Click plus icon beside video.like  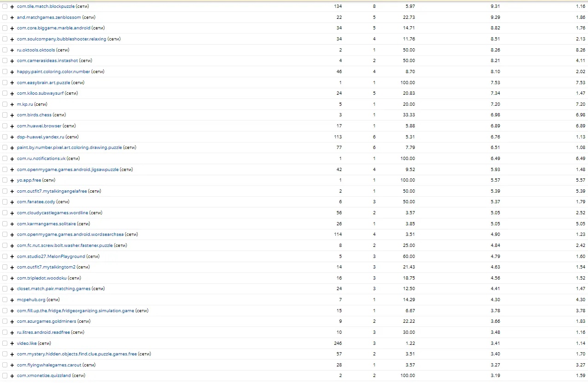point(12,343)
